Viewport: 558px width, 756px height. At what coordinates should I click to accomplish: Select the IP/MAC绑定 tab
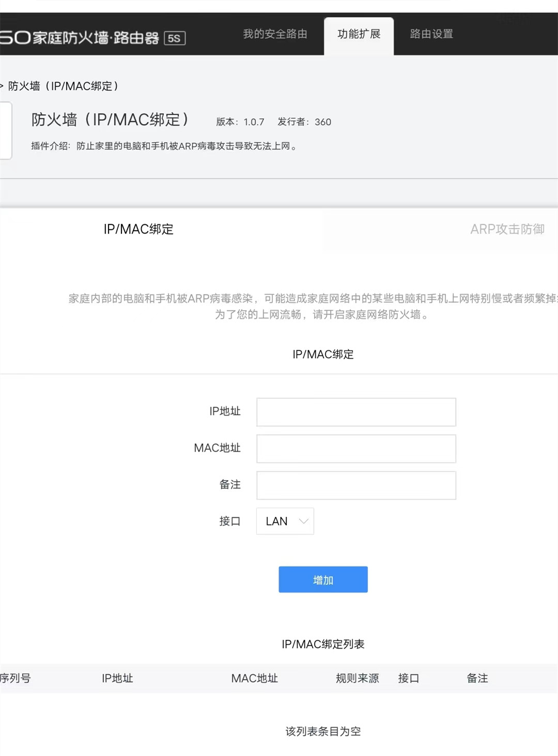(138, 229)
